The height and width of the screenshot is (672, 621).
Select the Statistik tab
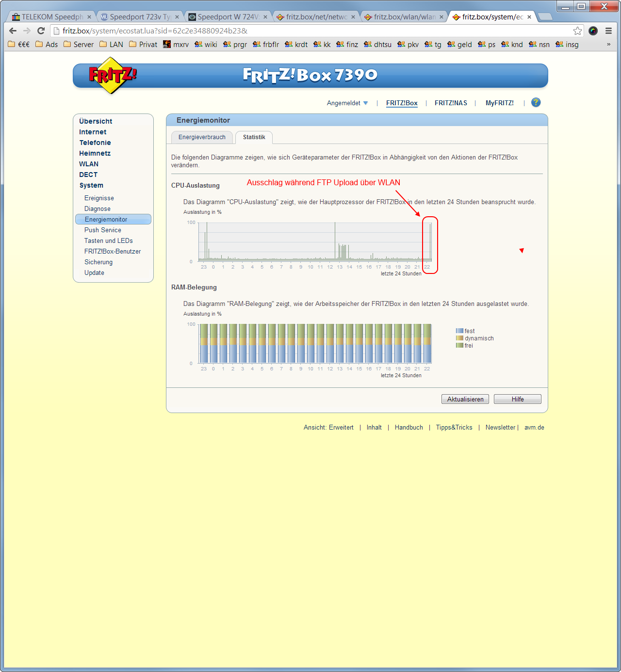coord(254,137)
